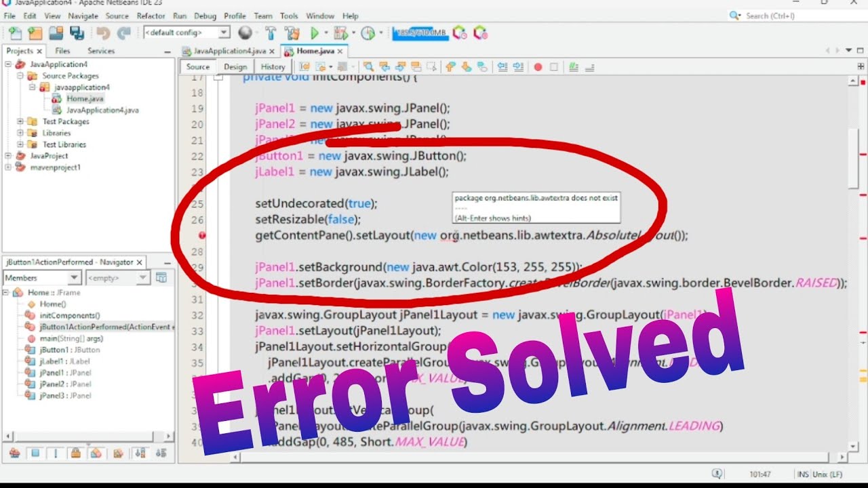This screenshot has height=488, width=868.
Task: Select the Source view button
Action: click(x=198, y=66)
